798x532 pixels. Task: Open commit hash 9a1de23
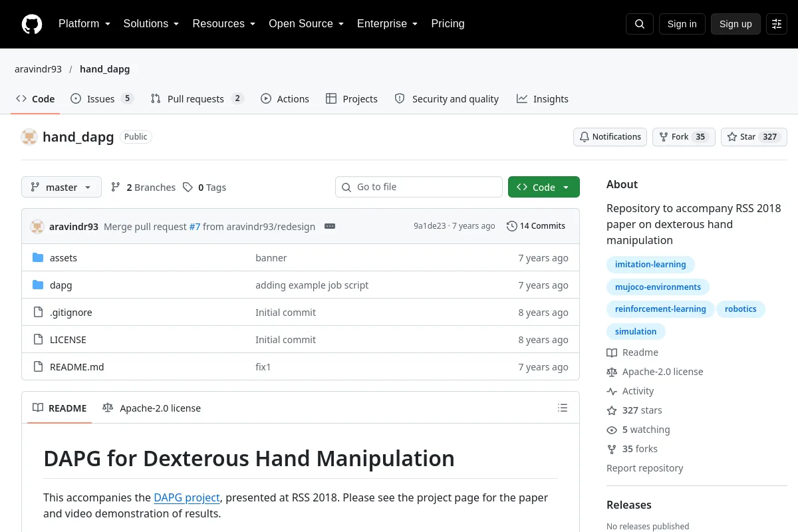point(430,226)
